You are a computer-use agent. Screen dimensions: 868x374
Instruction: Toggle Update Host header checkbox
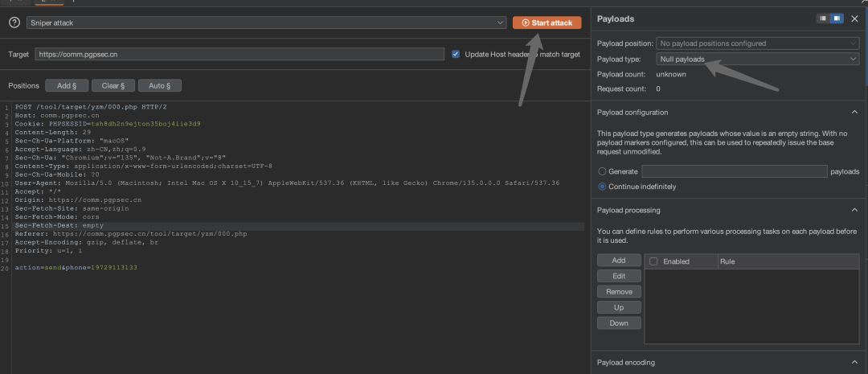456,55
